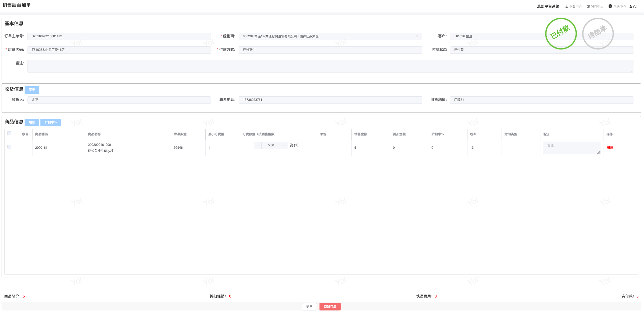
Task: Open 消息中心 envelope icon
Action: point(588,7)
